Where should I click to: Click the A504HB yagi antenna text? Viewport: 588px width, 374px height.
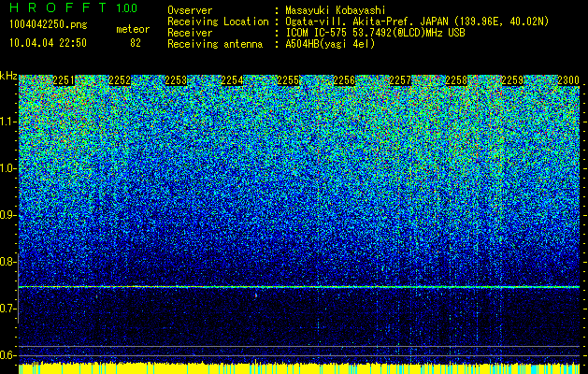pyautogui.click(x=330, y=44)
